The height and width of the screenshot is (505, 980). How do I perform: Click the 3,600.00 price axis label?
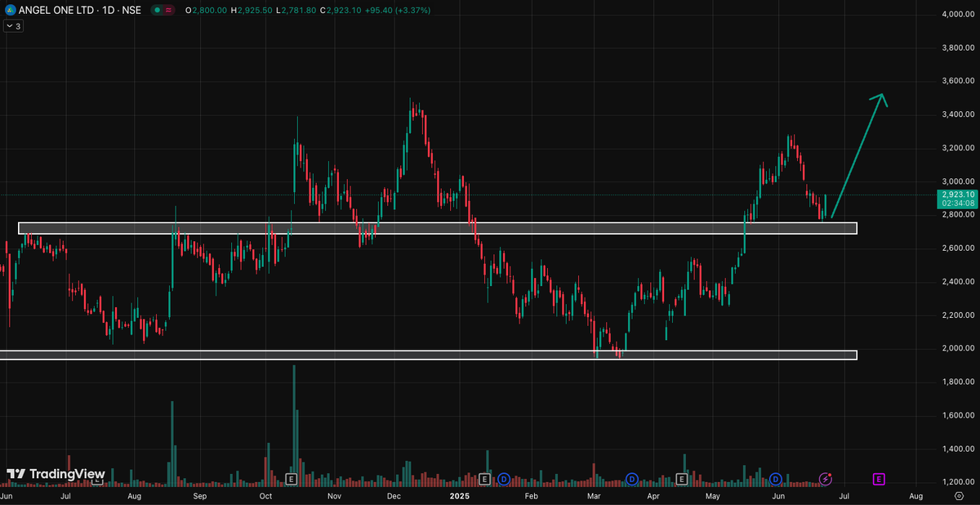coord(956,81)
